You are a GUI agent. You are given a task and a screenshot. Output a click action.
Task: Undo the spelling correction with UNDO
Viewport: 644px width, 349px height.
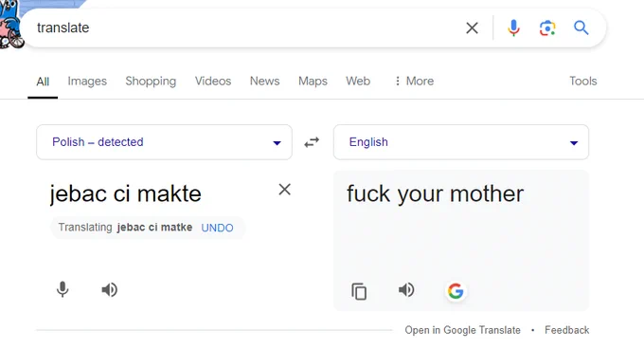point(217,228)
